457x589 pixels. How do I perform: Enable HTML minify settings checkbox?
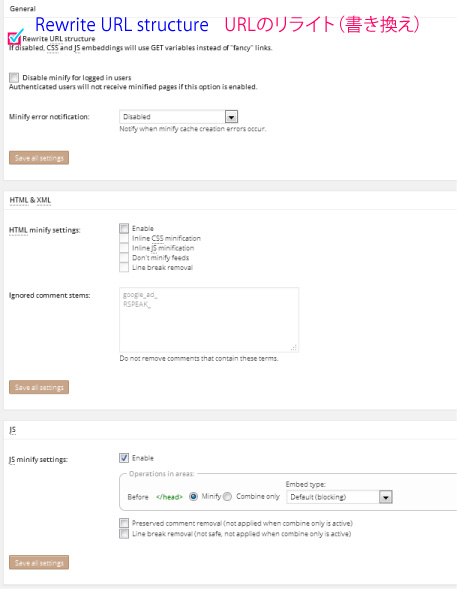[x=124, y=228]
